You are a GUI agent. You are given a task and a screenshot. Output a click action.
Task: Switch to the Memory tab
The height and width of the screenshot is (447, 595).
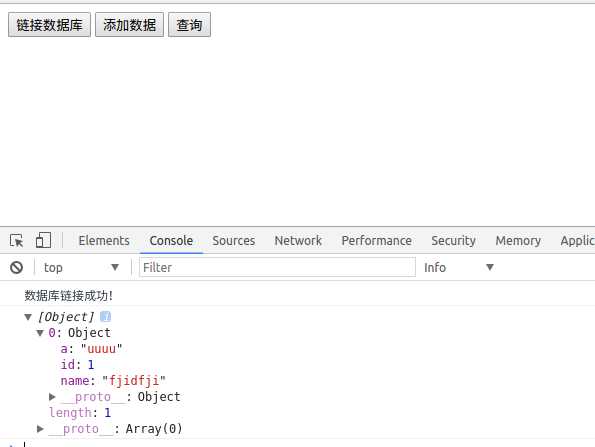coord(518,241)
